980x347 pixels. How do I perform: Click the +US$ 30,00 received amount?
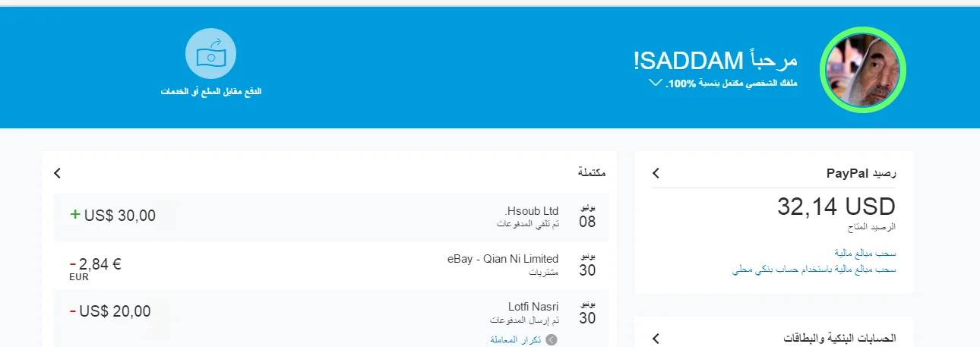(113, 216)
